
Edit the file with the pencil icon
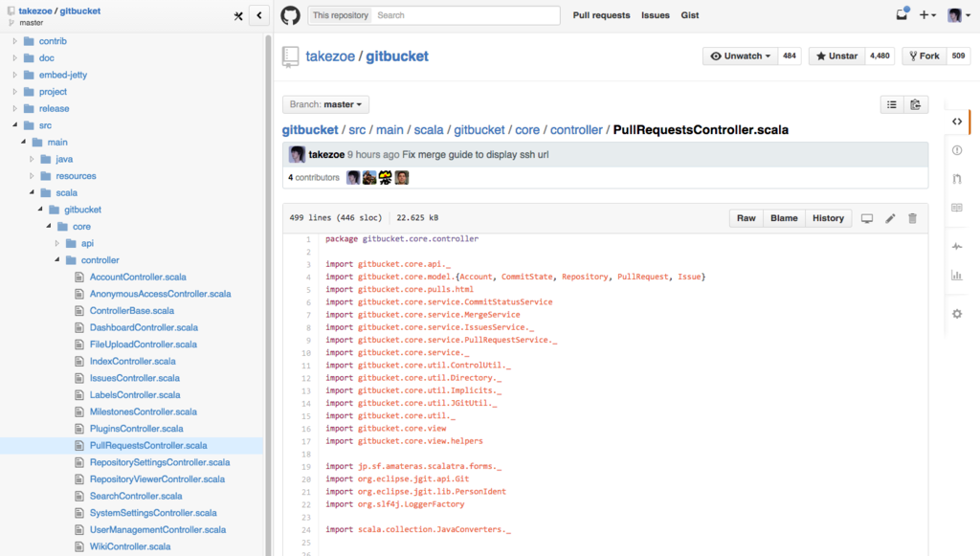pos(889,217)
